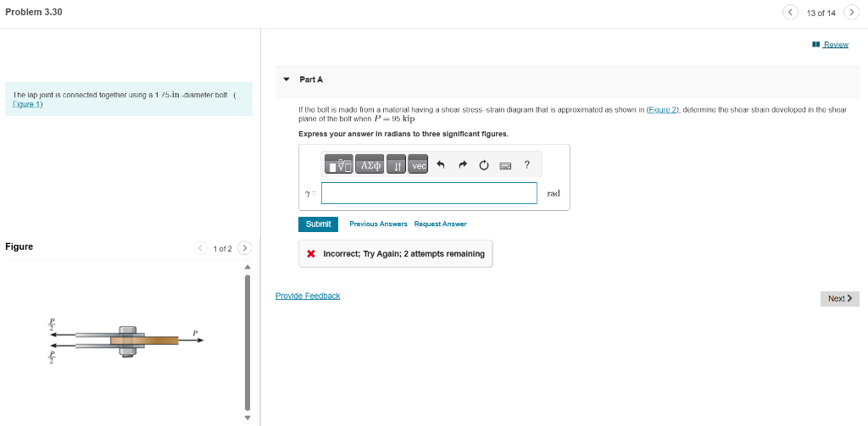The height and width of the screenshot is (426, 868).
Task: Show keyboard shortcuts icon
Action: click(x=505, y=165)
